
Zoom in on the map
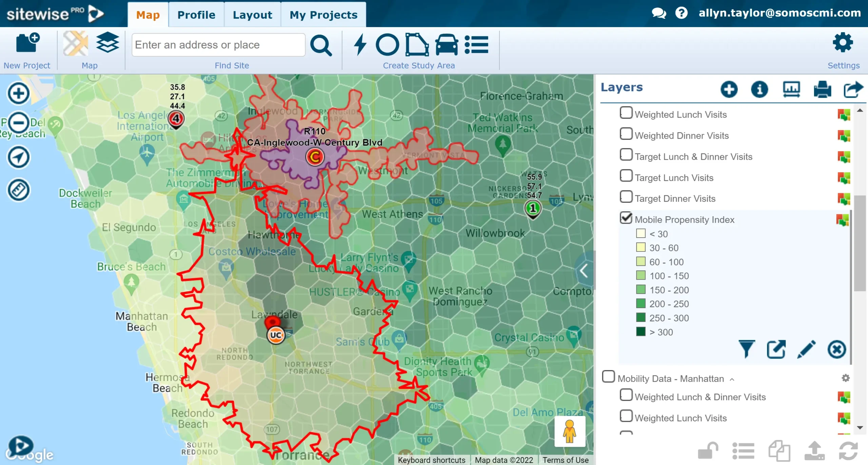click(18, 93)
